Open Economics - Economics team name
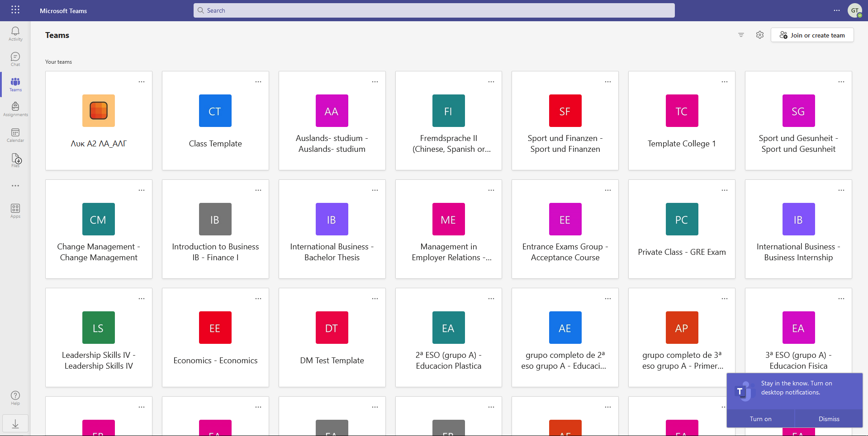Viewport: 868px width, 436px height. 215,361
